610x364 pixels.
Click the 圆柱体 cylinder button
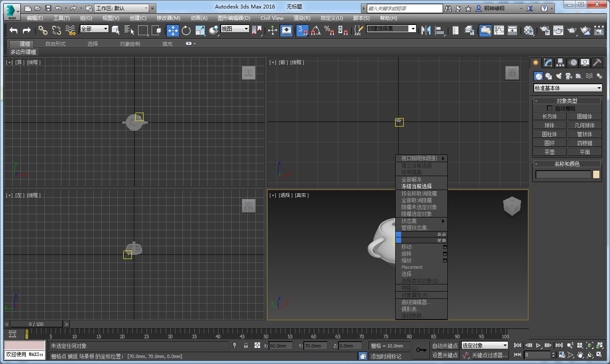pos(549,134)
